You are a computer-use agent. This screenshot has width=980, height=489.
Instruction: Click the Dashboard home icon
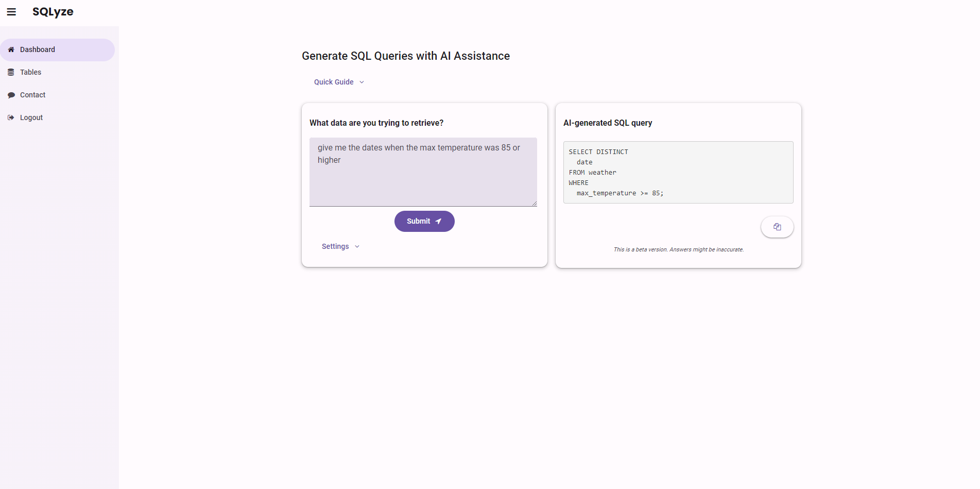tap(11, 49)
